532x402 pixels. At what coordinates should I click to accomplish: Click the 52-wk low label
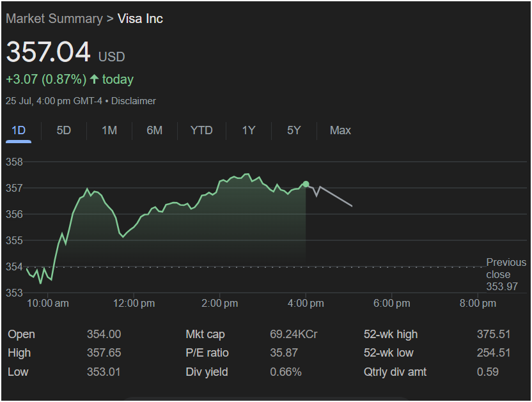point(389,353)
